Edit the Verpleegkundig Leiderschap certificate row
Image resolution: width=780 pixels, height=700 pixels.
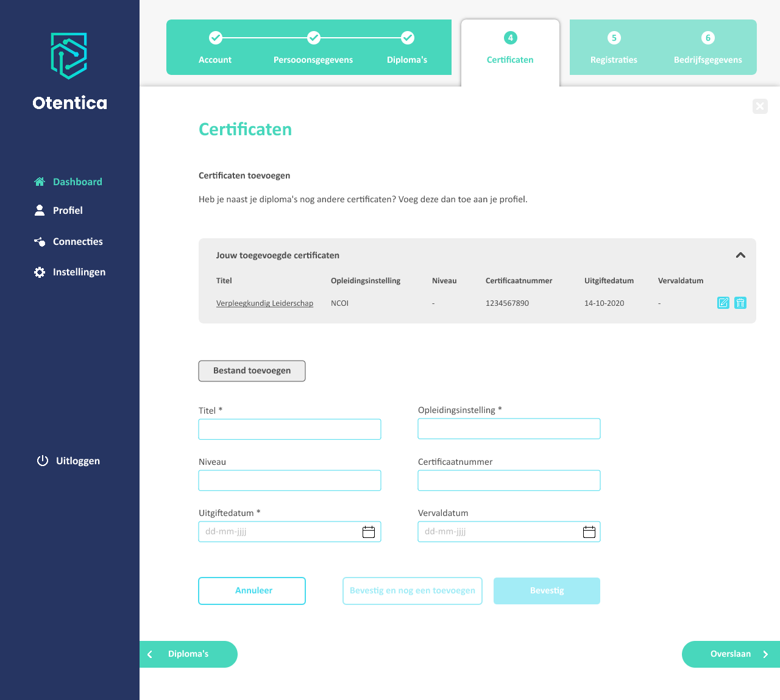[x=723, y=303]
